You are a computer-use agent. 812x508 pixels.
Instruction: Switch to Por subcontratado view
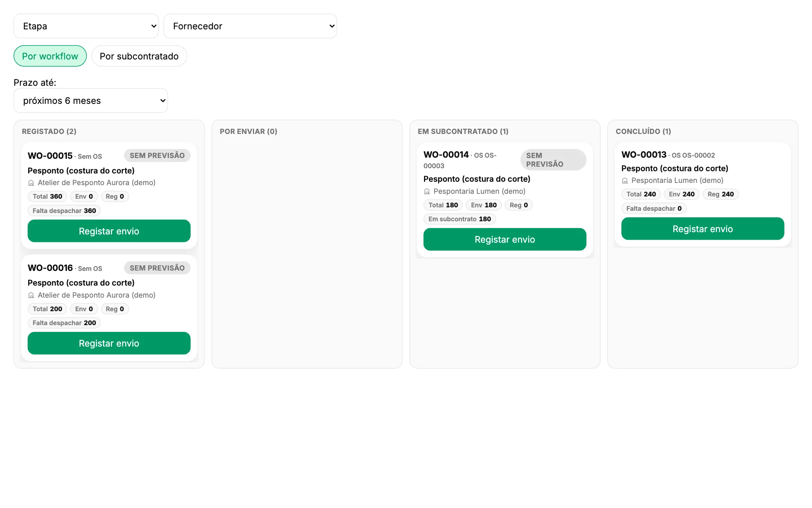[x=139, y=56]
